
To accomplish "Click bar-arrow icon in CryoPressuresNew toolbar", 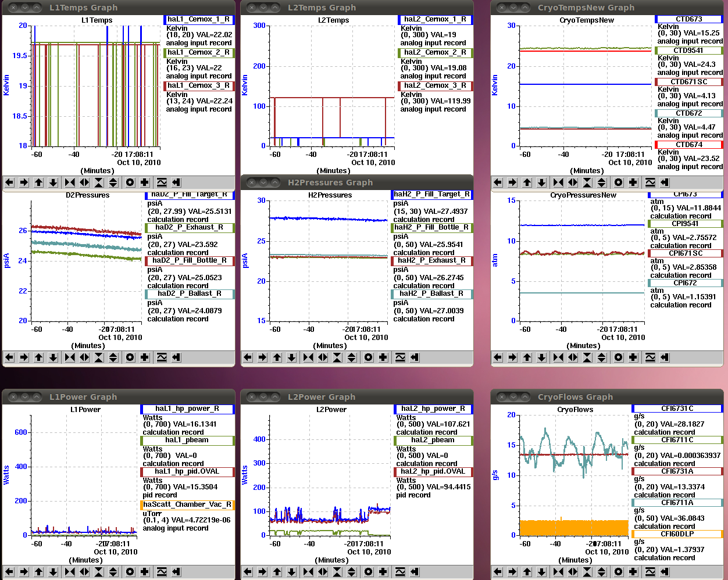I will [665, 357].
